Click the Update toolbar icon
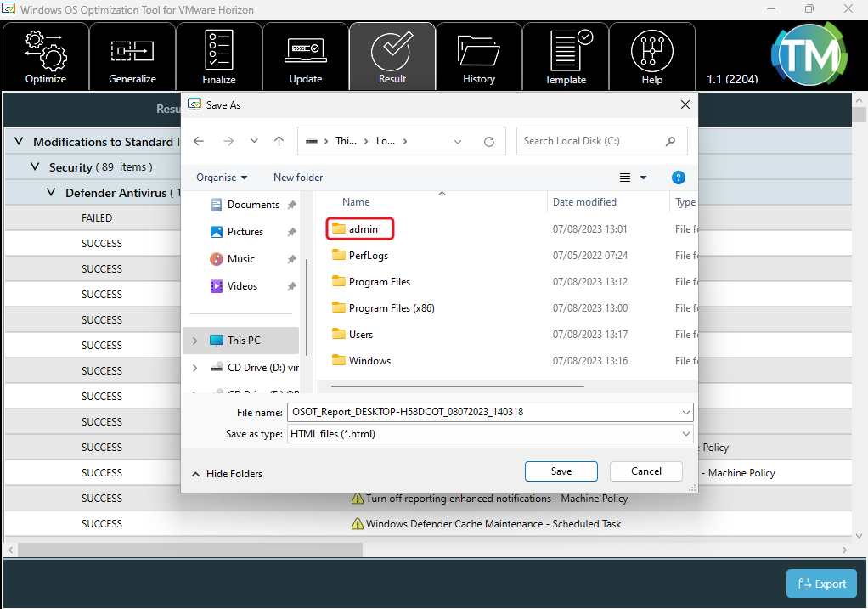868x609 pixels. tap(306, 57)
